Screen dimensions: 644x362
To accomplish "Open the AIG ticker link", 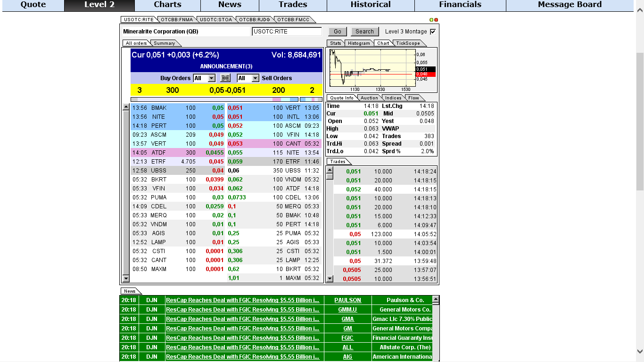I will coord(347,357).
